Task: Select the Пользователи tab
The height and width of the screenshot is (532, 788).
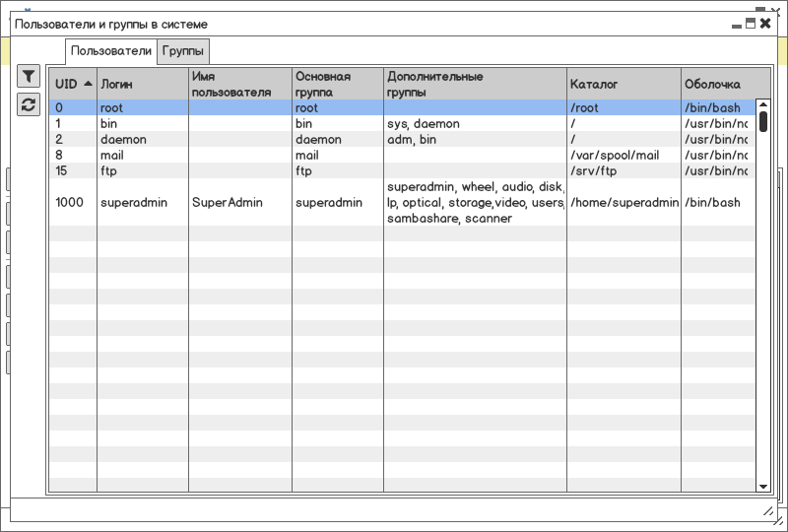Action: tap(111, 51)
